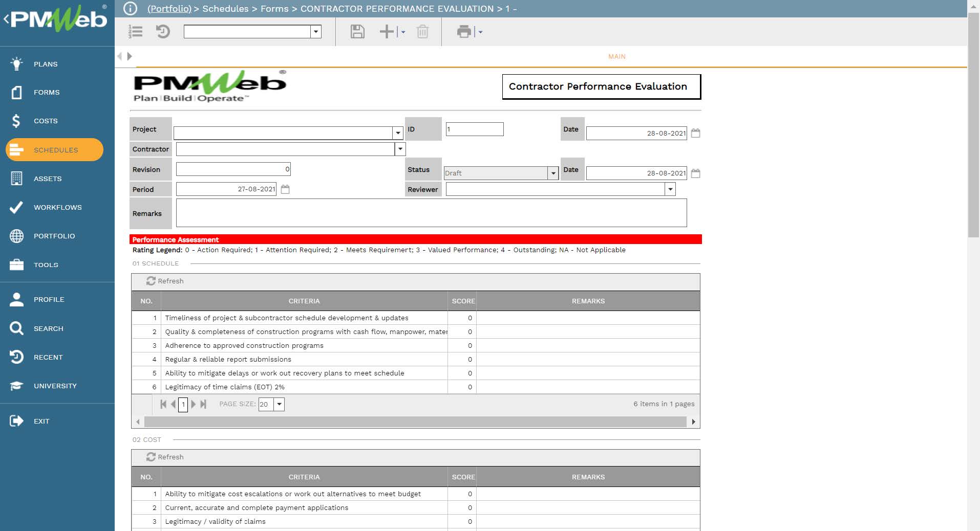Go to previous record arrow

point(120,56)
